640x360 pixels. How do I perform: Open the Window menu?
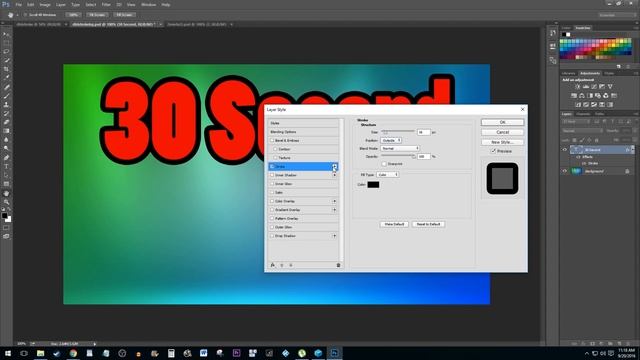click(x=149, y=4)
